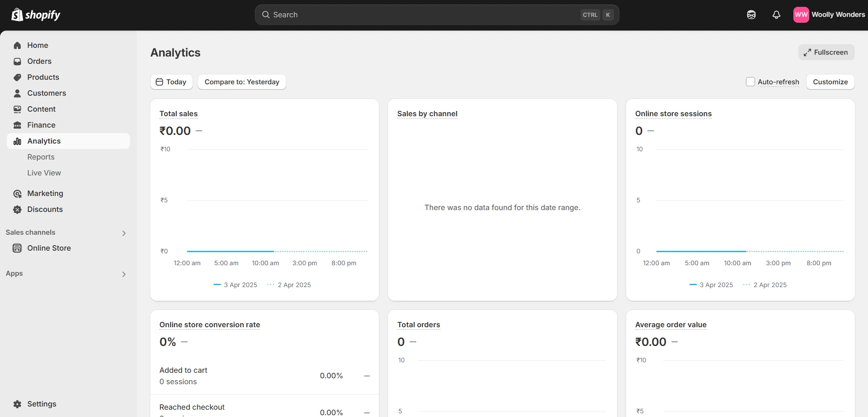Click the Products tag icon
Image resolution: width=868 pixels, height=417 pixels.
pos(17,77)
